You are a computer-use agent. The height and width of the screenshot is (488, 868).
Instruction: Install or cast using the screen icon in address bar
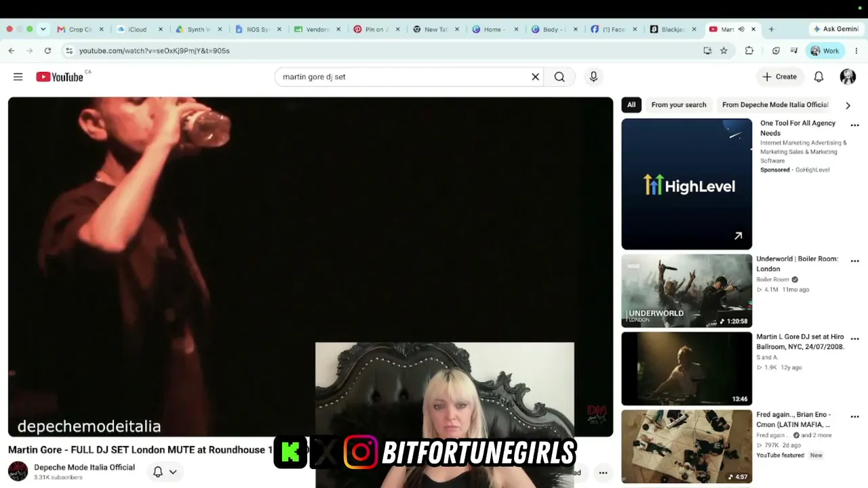tap(707, 51)
